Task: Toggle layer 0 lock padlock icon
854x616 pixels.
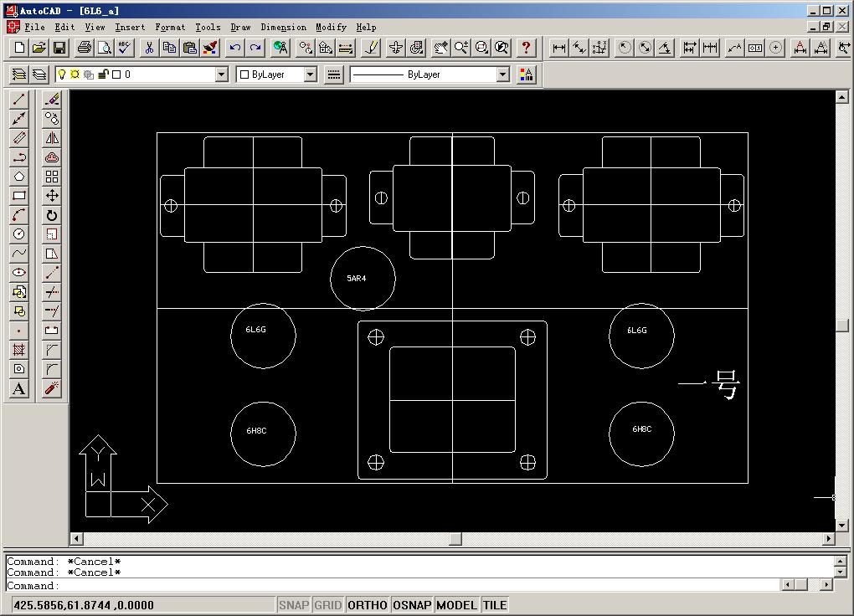Action: tap(103, 74)
